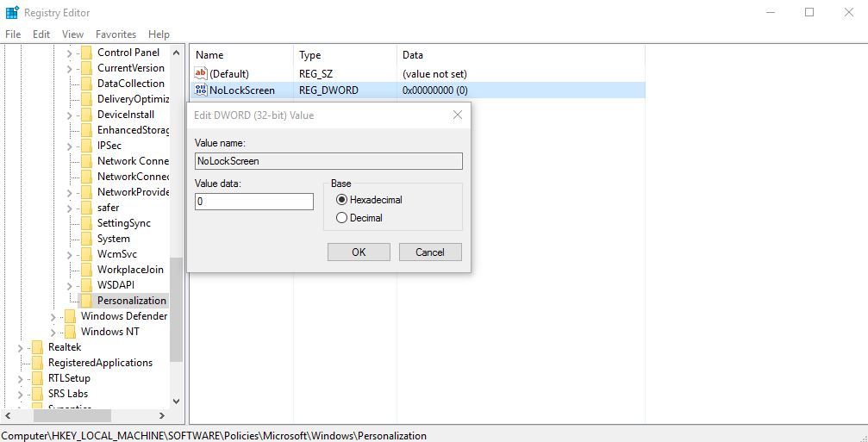Click the SRS Labs folder icon

37,394
